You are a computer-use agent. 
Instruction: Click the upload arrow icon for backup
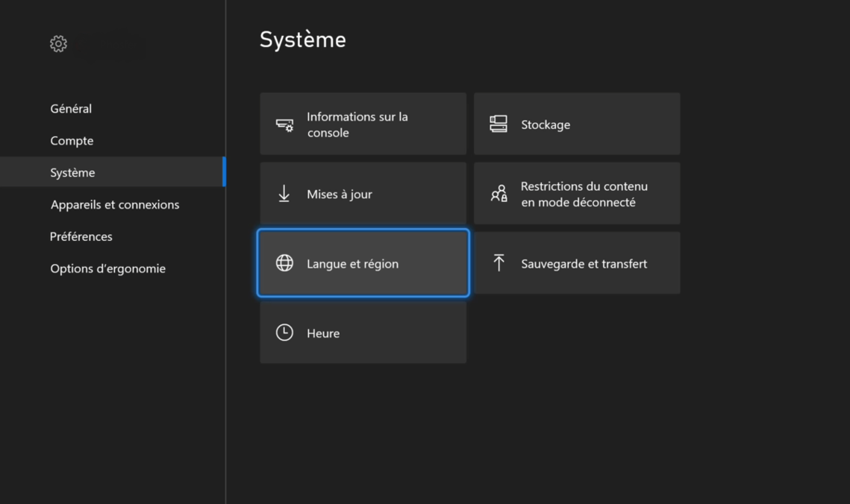point(499,262)
